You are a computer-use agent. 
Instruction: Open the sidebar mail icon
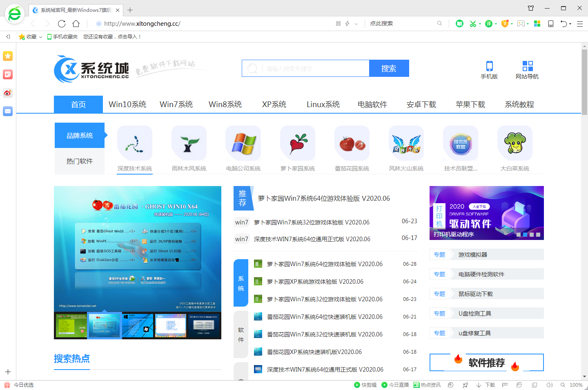(x=8, y=111)
